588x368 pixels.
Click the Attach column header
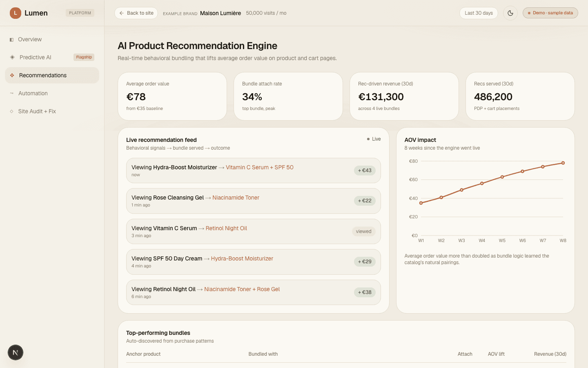pos(465,354)
